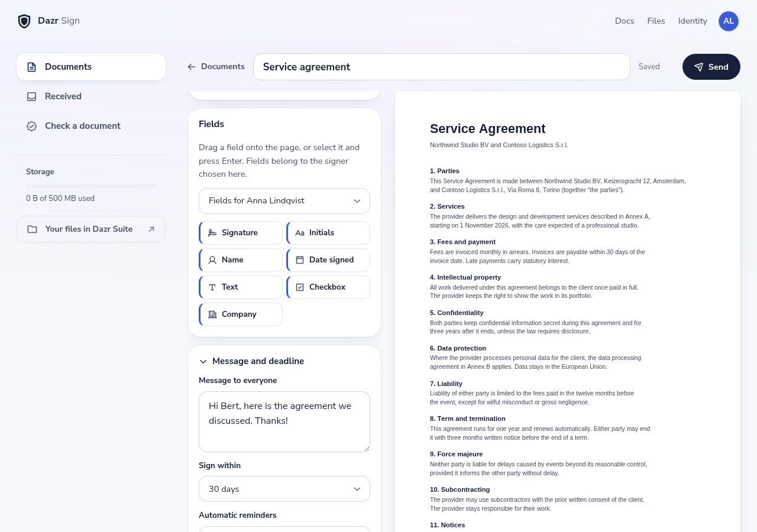Image resolution: width=757 pixels, height=532 pixels.
Task: Select the Initials field
Action: tap(328, 233)
